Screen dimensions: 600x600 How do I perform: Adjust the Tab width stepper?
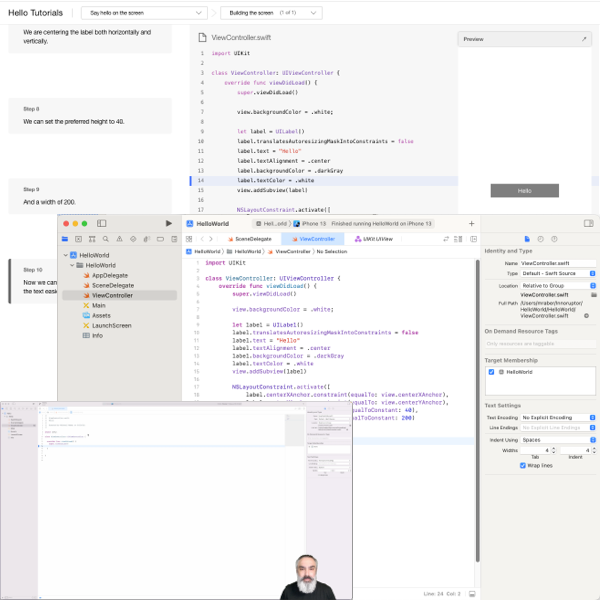pos(553,450)
